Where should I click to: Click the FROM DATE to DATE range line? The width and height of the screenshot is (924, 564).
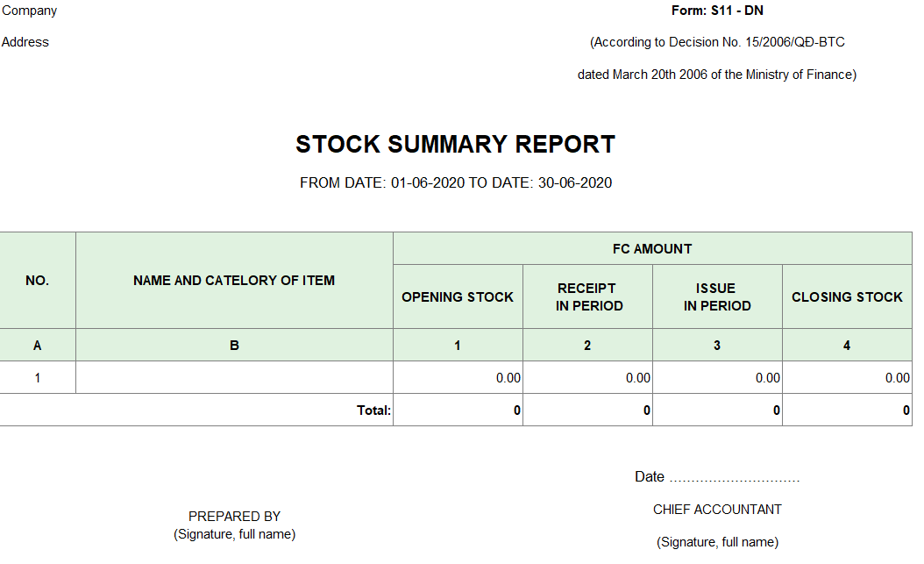456,182
